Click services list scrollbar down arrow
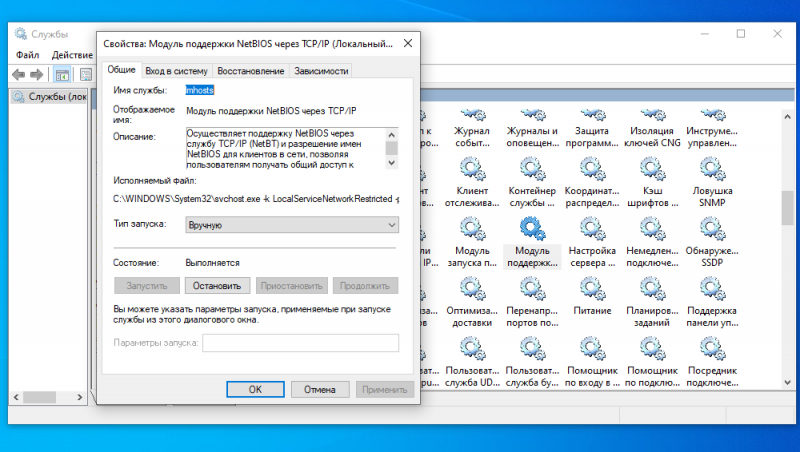Image resolution: width=800 pixels, height=452 pixels. tap(788, 382)
